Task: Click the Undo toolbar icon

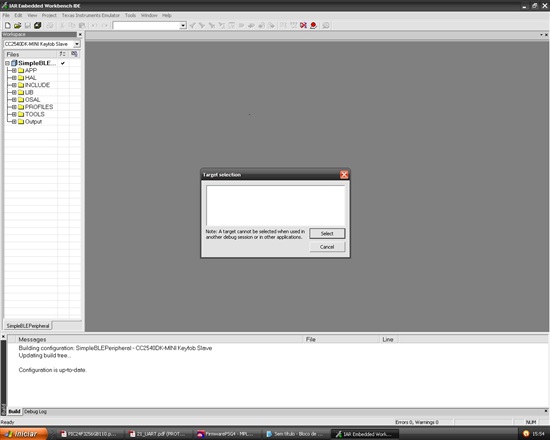Action: coord(94,25)
